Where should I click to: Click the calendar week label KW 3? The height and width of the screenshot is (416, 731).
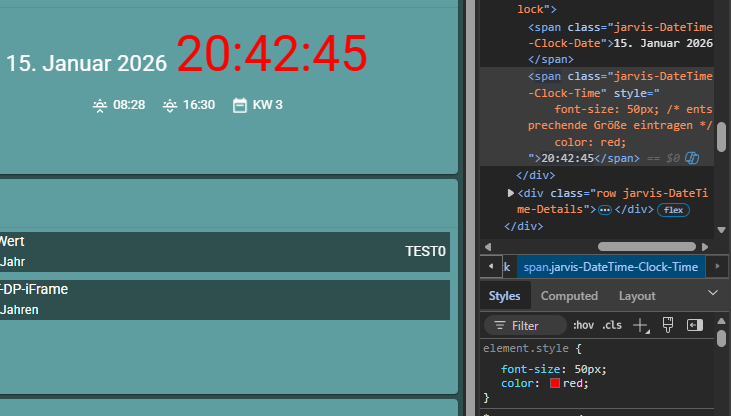tap(268, 105)
